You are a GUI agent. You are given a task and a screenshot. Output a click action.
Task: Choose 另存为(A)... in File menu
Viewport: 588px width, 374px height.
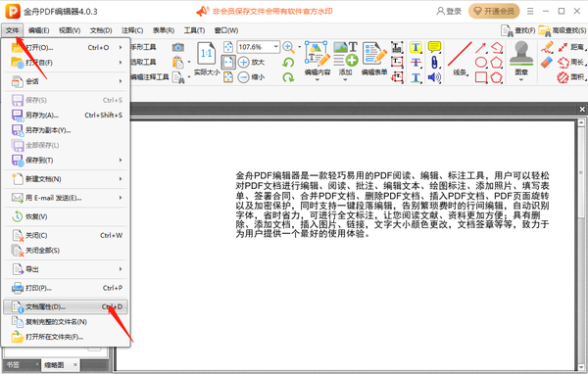click(66, 116)
